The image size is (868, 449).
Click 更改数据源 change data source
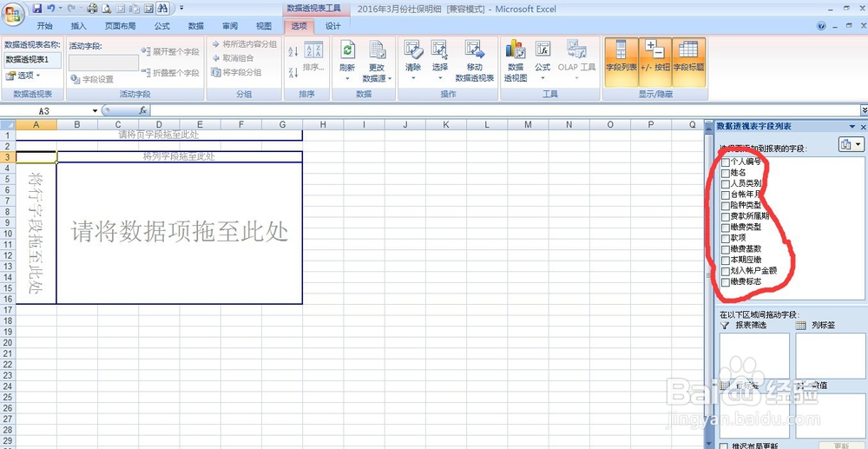pyautogui.click(x=377, y=62)
